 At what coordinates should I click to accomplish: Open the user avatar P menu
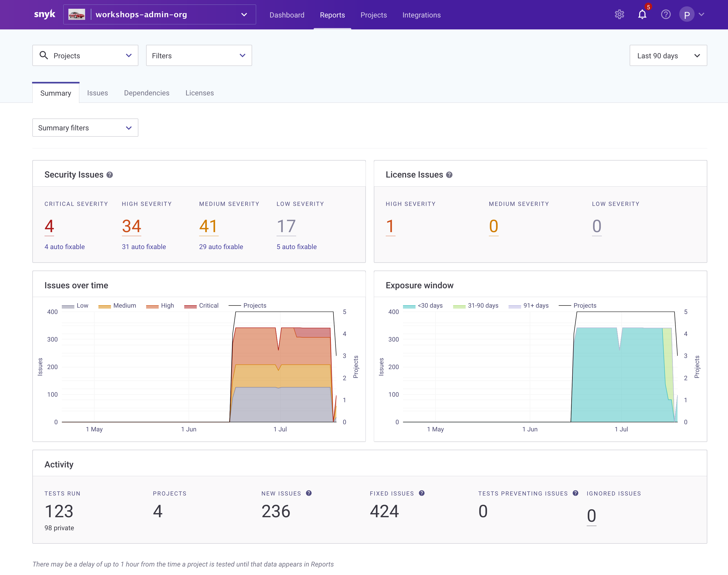(687, 15)
